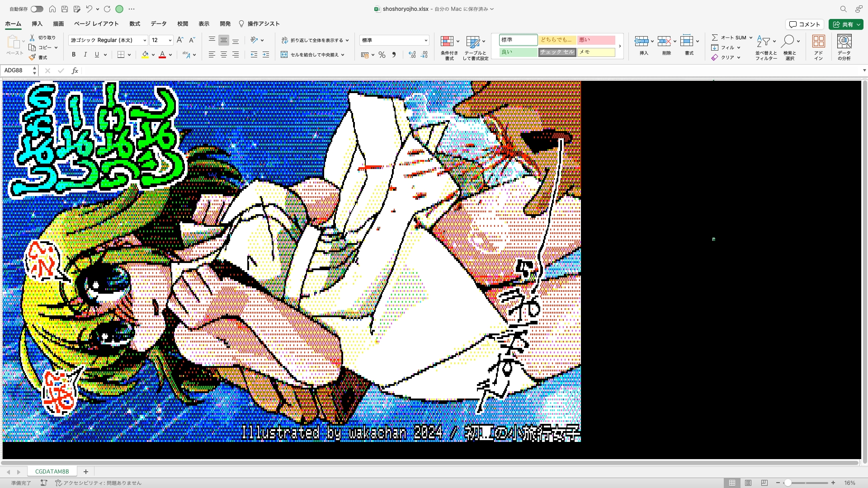868x488 pixels.
Task: Click the Name Box showing ADG88
Action: pos(17,70)
